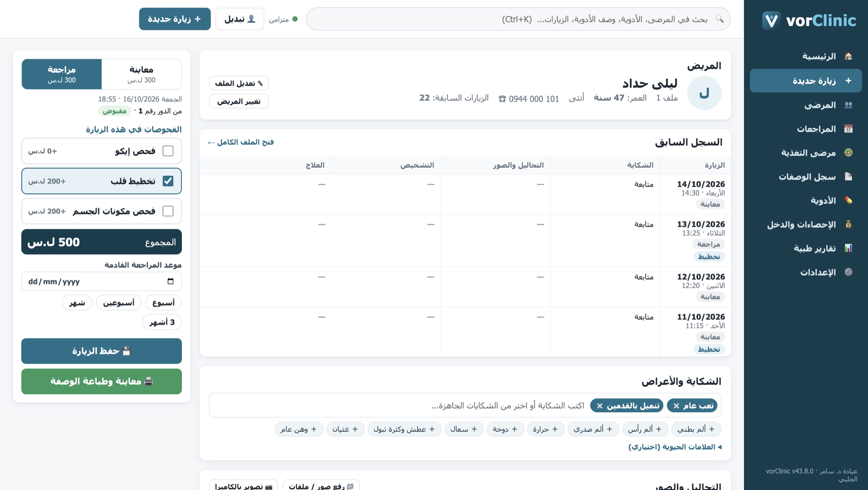
Task: Check the فحص مكونات الجسم checkbox
Action: click(168, 211)
